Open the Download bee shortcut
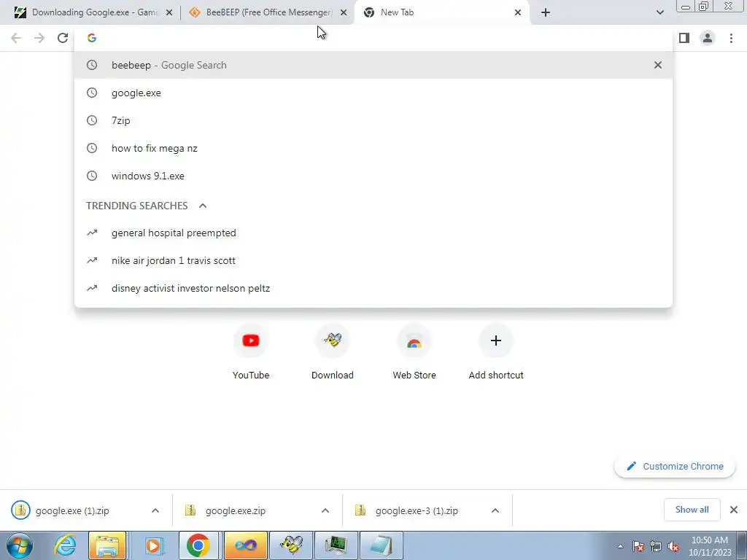This screenshot has height=560, width=747. [333, 352]
